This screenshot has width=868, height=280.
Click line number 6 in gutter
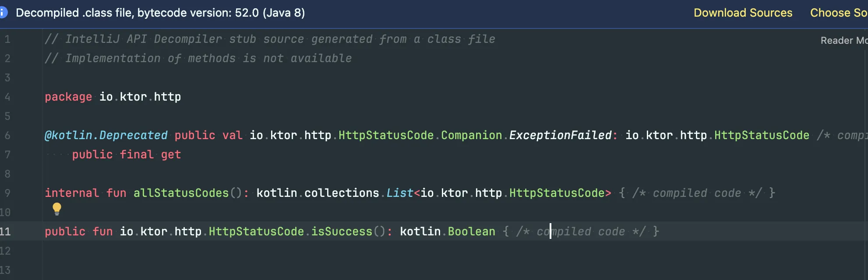click(x=7, y=136)
